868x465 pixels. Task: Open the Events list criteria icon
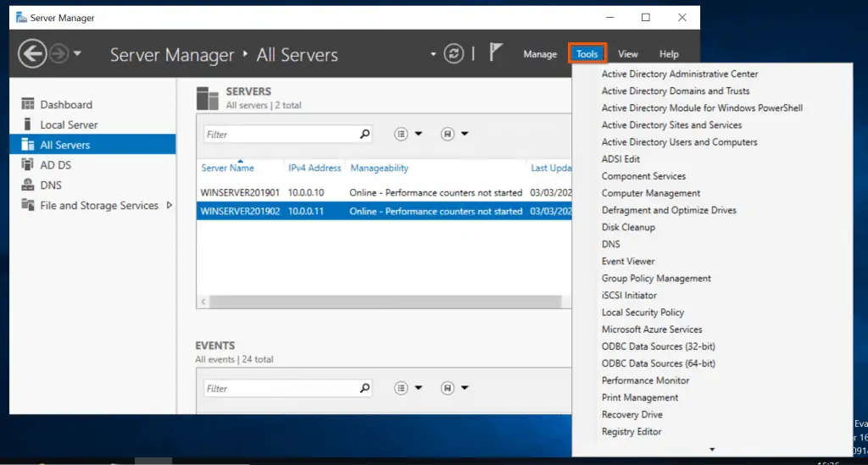(x=401, y=388)
